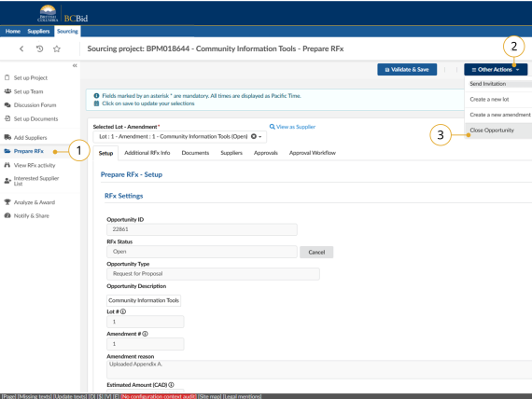
Task: Click the Prepare RFx folder icon
Action: (x=7, y=151)
